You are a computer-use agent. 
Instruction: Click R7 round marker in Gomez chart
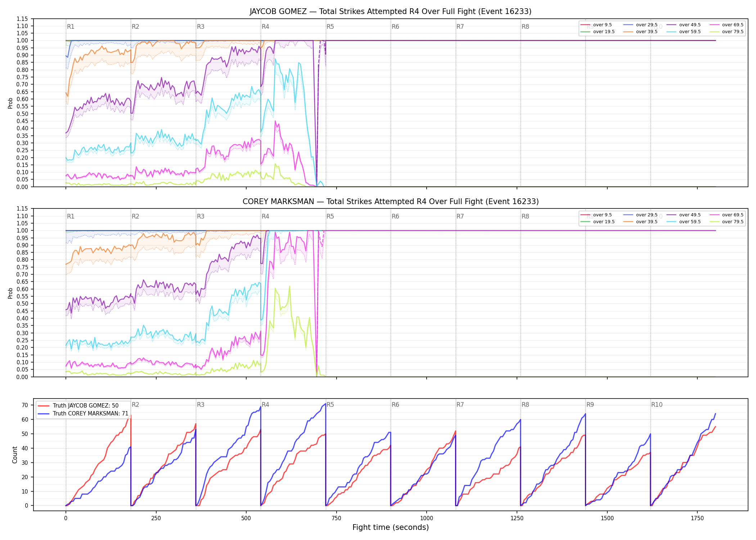pyautogui.click(x=460, y=27)
